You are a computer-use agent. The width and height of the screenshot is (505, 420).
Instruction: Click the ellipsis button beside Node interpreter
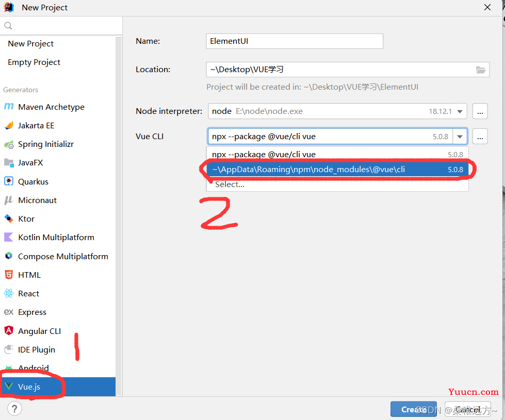pos(480,111)
